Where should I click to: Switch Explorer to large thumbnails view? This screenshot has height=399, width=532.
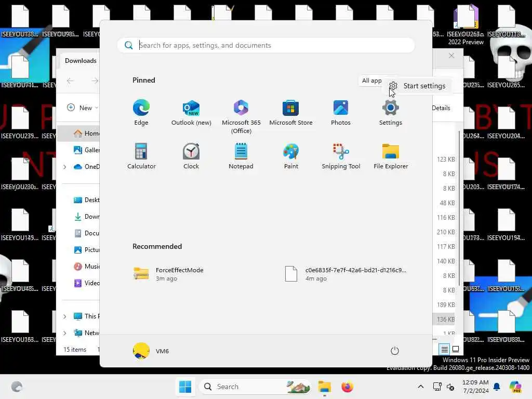(456, 349)
